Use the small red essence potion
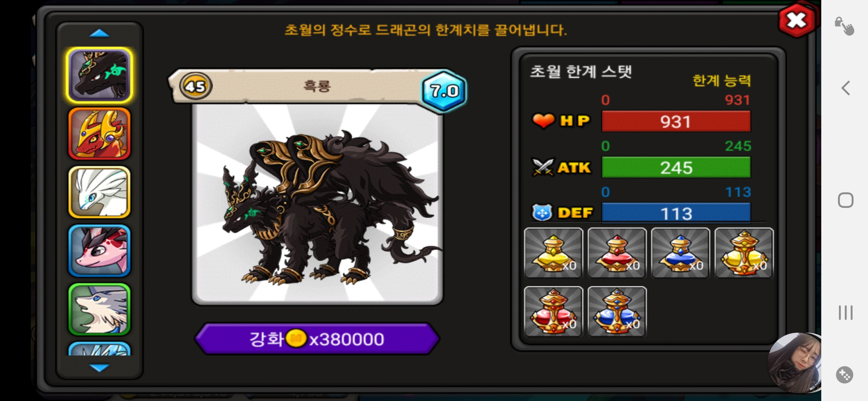 click(x=617, y=253)
